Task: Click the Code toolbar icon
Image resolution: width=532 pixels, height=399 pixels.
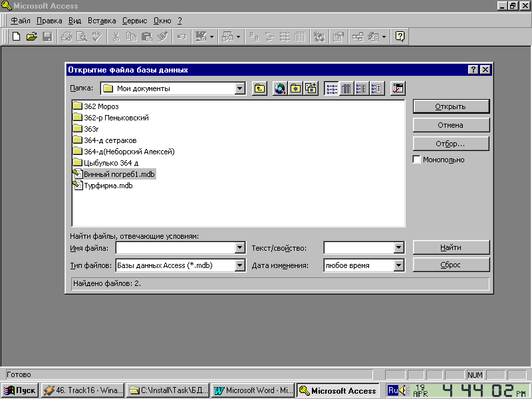Action: (x=319, y=37)
